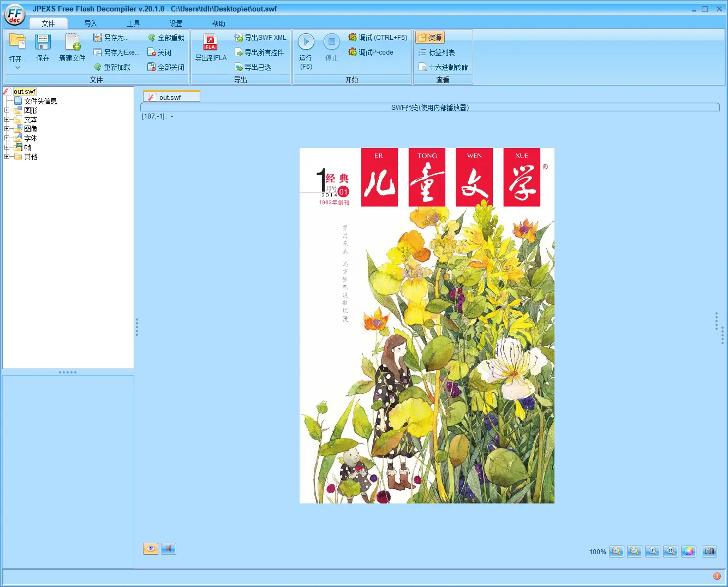Click 全部重载 (Reload all)

(166, 38)
